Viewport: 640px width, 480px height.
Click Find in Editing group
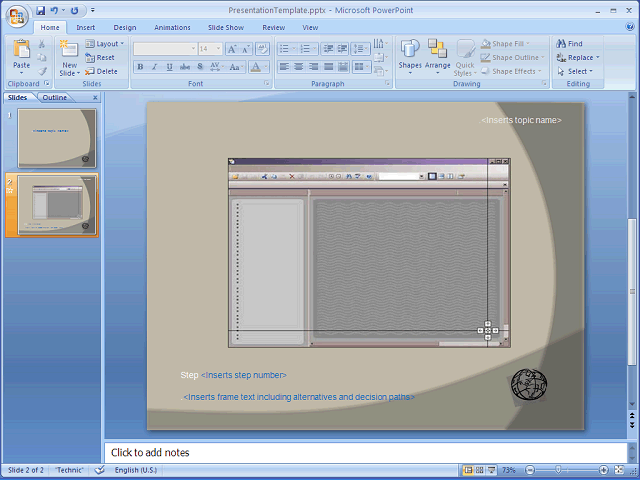569,44
